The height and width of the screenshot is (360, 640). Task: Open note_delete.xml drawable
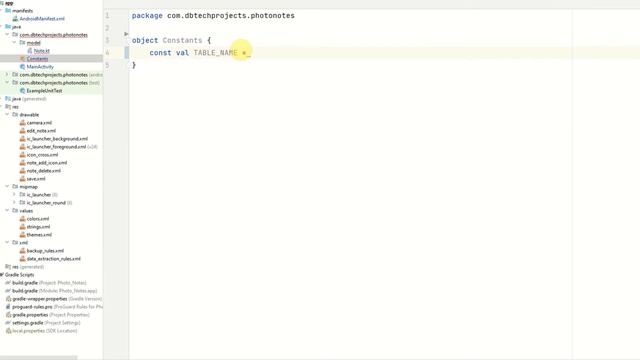[43, 171]
